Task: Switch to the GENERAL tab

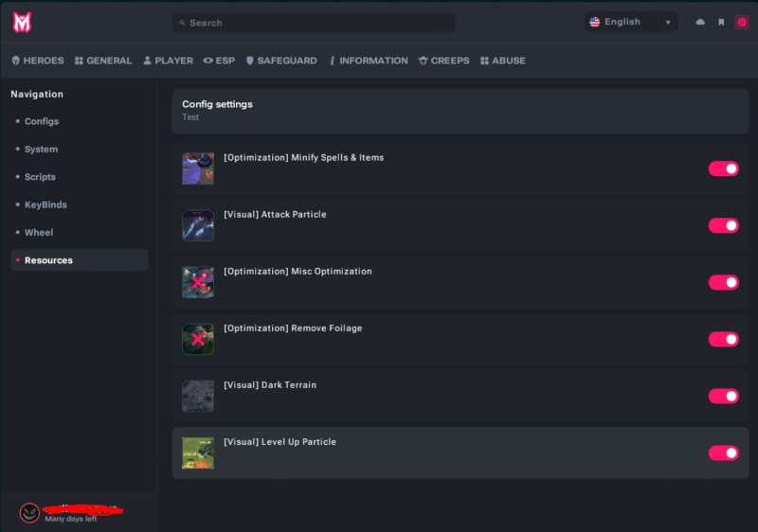Action: [103, 61]
